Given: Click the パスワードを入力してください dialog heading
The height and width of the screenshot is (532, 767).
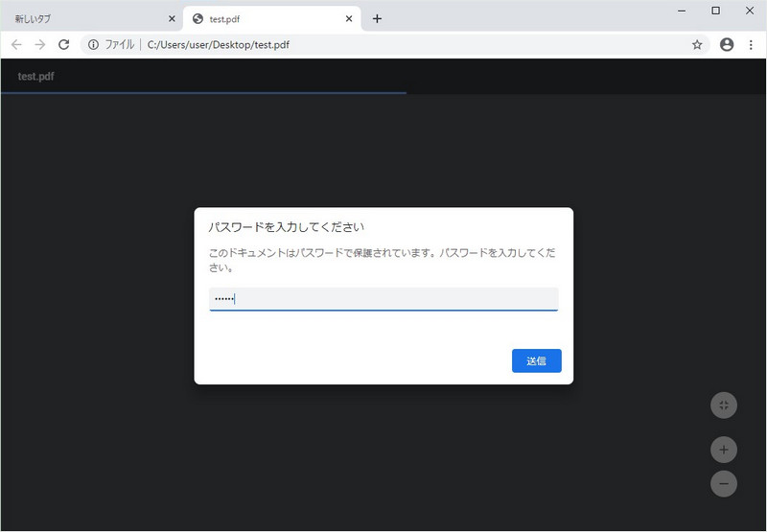Looking at the screenshot, I should click(x=287, y=227).
